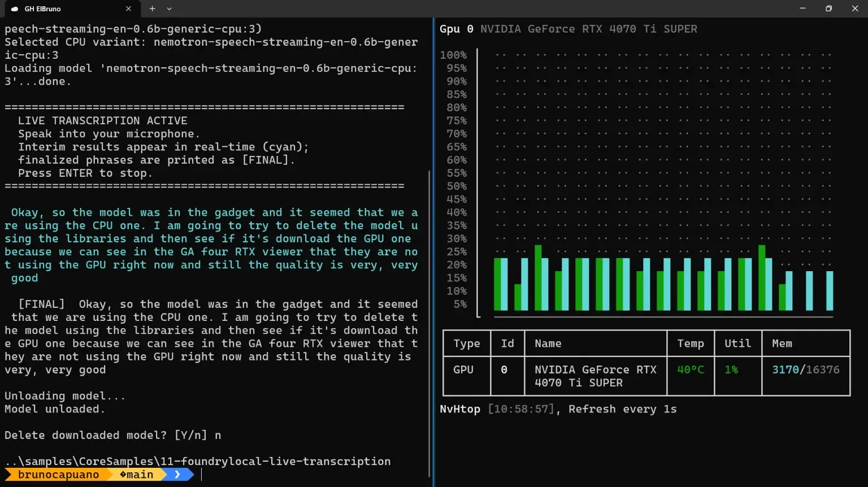The image size is (868, 487).
Task: Click the [FINAL] label in transcript
Action: [x=41, y=305]
